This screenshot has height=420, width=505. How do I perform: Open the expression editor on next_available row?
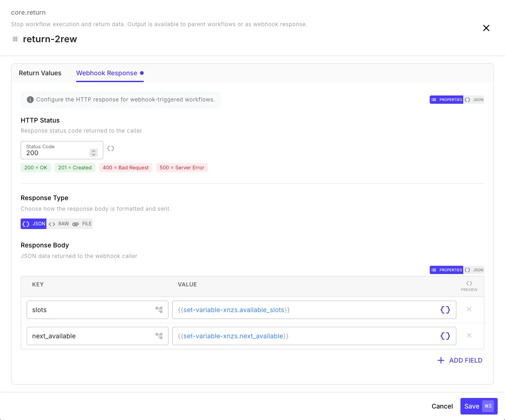pyautogui.click(x=445, y=336)
